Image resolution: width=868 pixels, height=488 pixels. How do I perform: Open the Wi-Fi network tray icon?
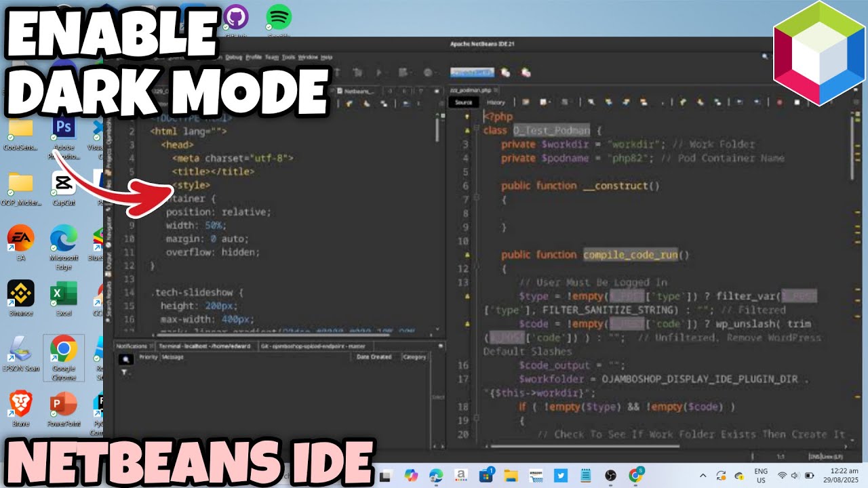pos(782,476)
